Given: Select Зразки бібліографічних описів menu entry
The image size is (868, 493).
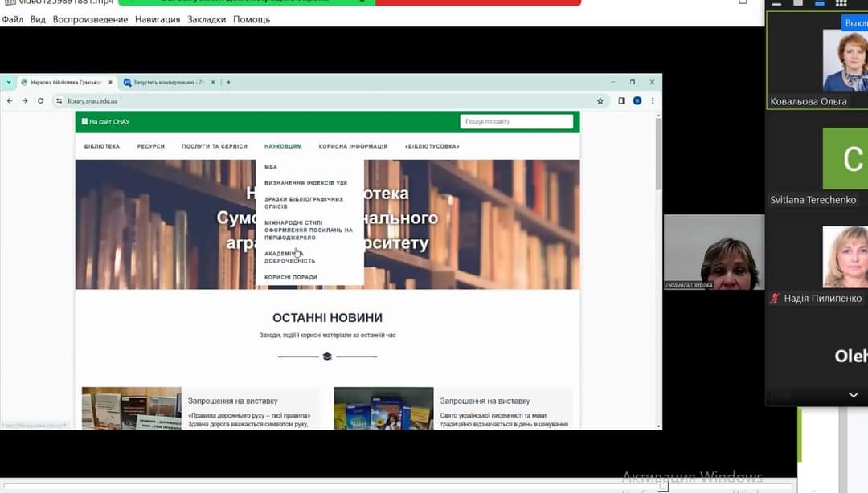Looking at the screenshot, I should (304, 202).
